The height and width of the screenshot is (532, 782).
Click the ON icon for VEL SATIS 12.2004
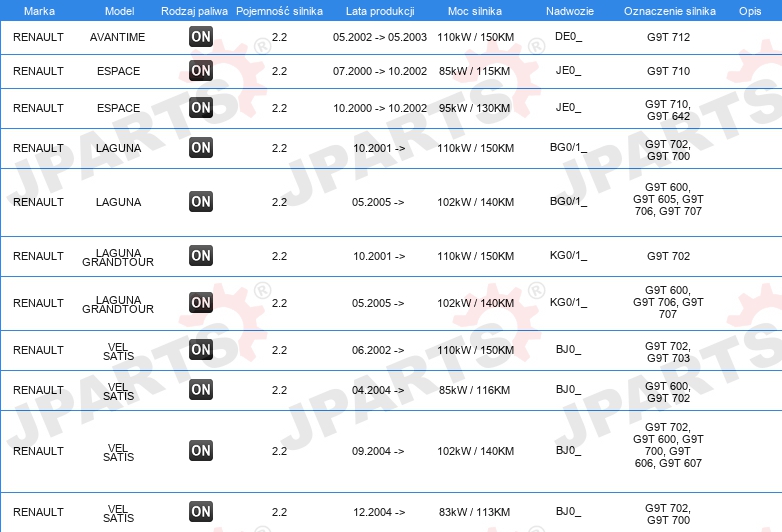coord(201,512)
